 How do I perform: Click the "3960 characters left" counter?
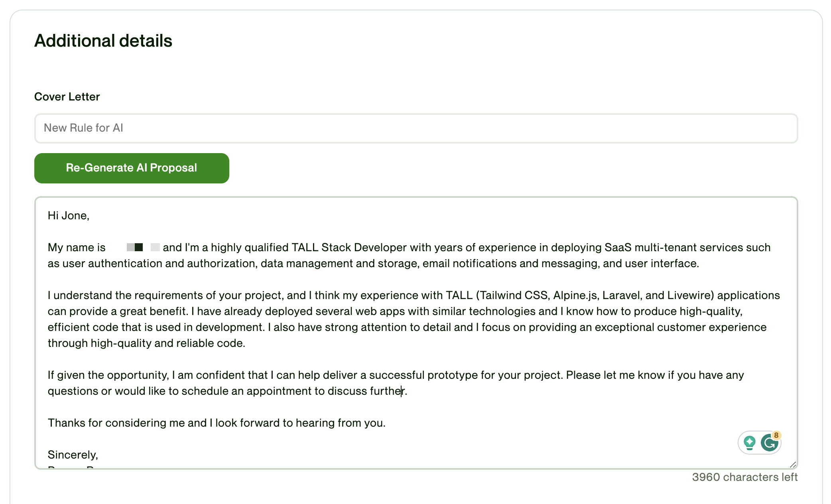(x=744, y=476)
